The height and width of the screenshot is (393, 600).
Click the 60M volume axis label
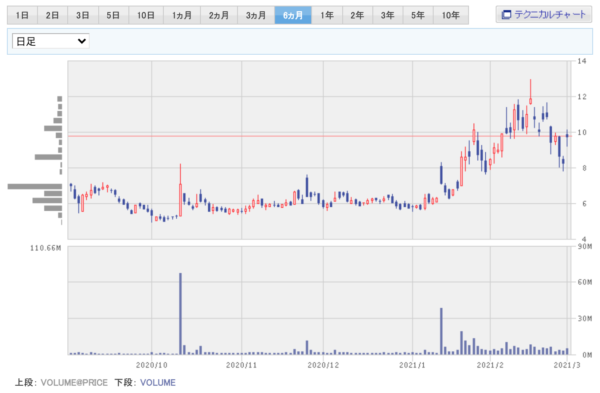point(585,282)
